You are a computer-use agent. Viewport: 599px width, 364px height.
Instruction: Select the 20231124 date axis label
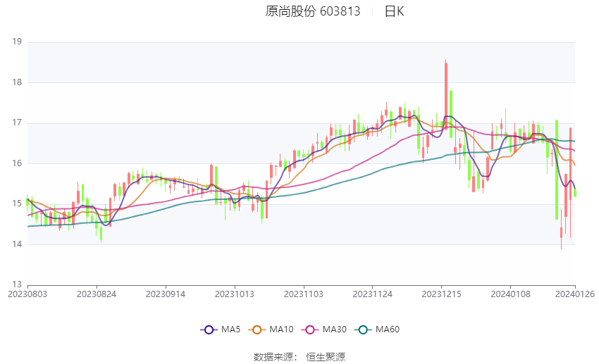(373, 294)
